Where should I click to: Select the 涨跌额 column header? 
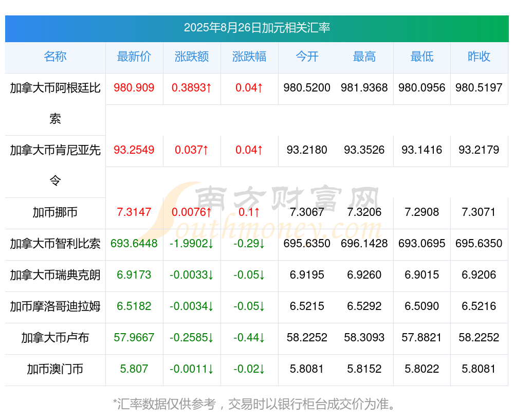192,57
